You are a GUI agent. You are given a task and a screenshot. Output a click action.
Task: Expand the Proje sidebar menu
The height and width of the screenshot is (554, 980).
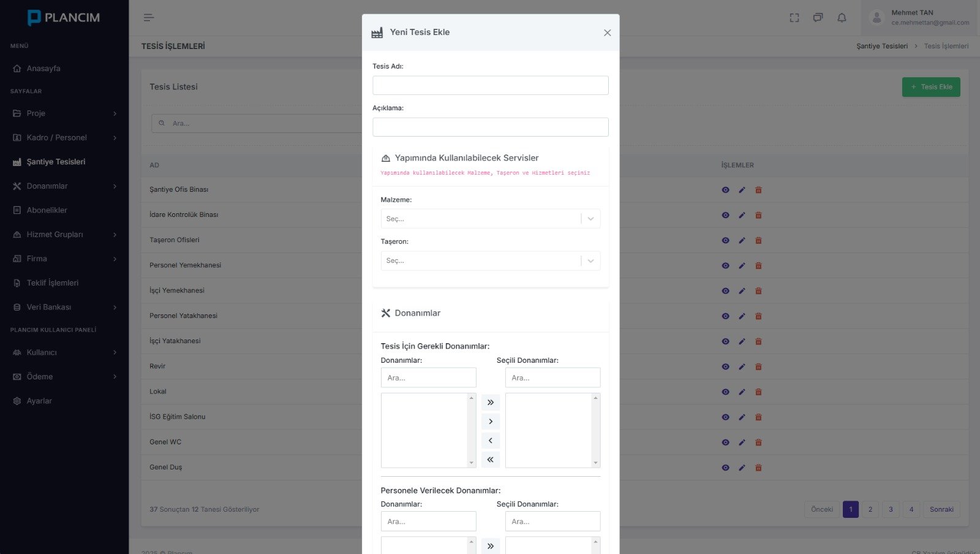tap(64, 113)
